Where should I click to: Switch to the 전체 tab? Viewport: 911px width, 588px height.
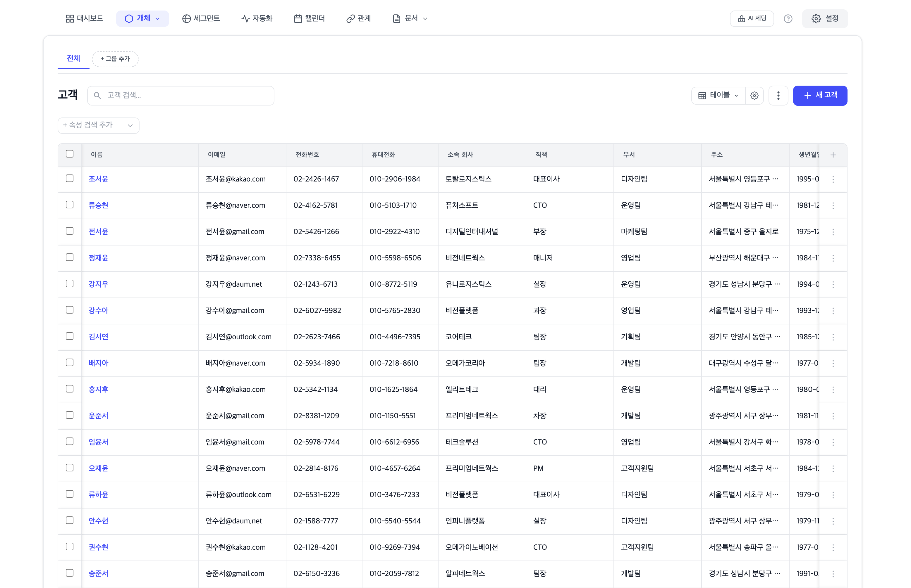pyautogui.click(x=73, y=58)
